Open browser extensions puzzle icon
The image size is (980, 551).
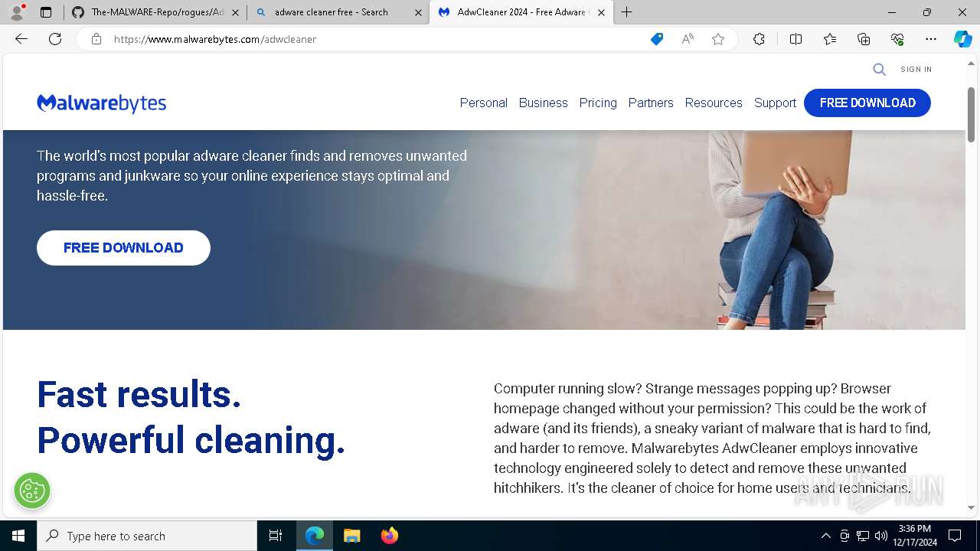pos(759,39)
